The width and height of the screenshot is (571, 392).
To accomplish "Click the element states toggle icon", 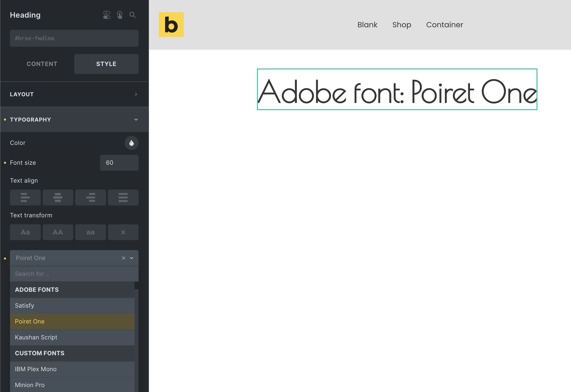I will coord(107,15).
